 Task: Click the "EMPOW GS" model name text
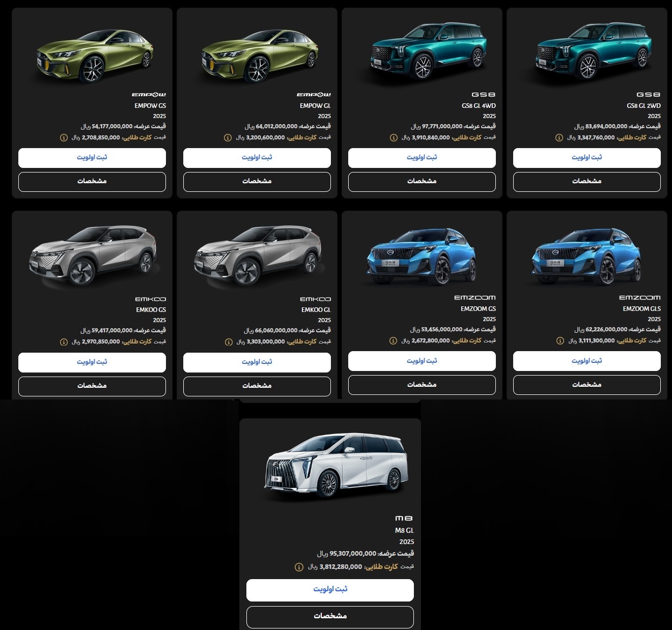click(150, 106)
